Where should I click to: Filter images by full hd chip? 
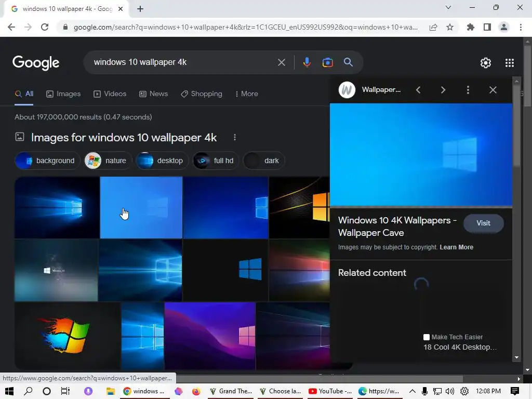pyautogui.click(x=216, y=161)
